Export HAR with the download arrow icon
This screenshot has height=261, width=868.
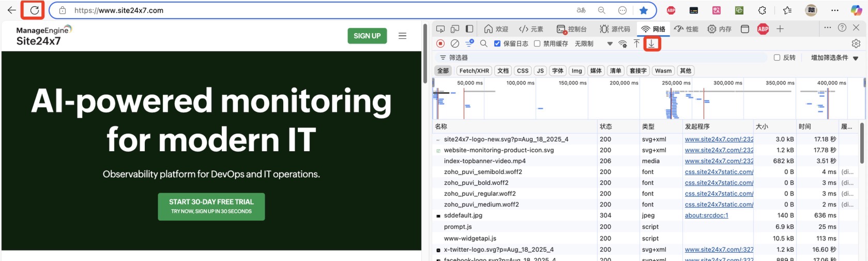click(651, 44)
